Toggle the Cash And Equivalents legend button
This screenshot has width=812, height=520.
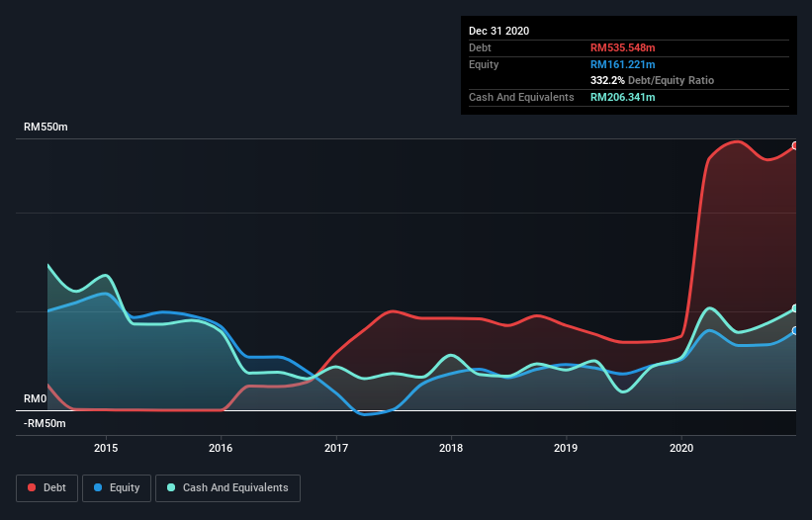(227, 488)
